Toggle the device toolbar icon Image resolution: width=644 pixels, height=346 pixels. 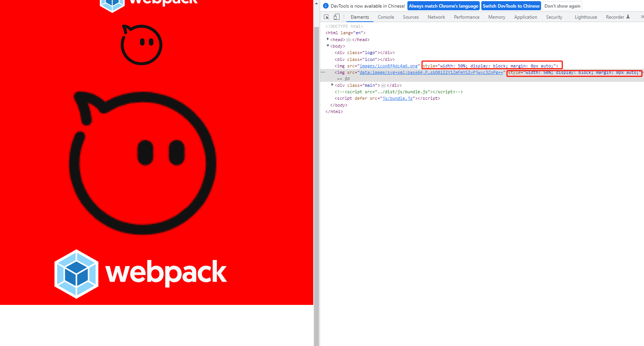coord(336,17)
